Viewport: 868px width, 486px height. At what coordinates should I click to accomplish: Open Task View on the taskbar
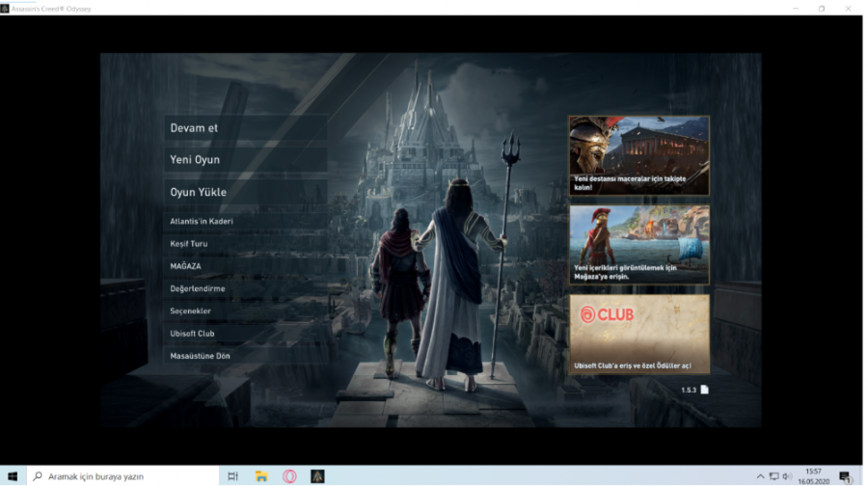pyautogui.click(x=233, y=476)
